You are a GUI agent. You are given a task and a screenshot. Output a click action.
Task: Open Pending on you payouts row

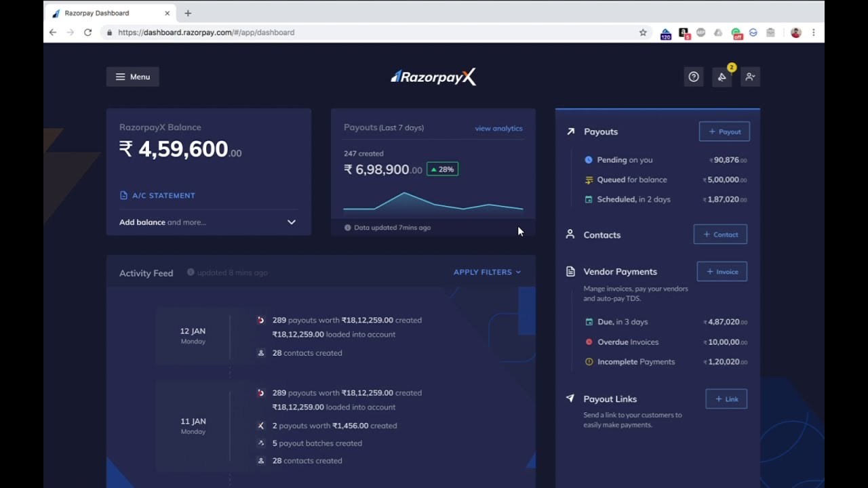[665, 160]
